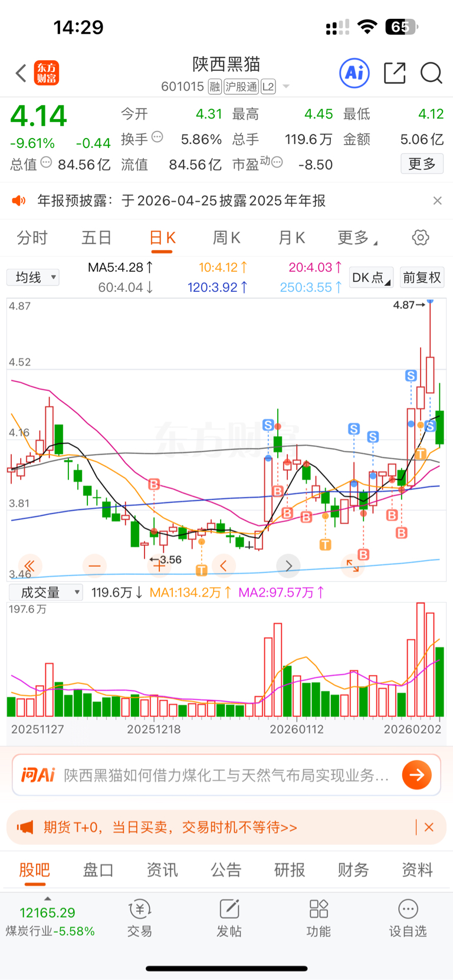Image resolution: width=453 pixels, height=980 pixels.
Task: Tap 更多 button in quote details
Action: click(422, 163)
